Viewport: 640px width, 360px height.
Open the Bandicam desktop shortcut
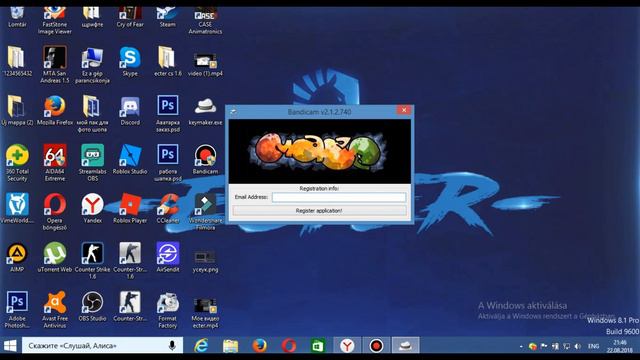pos(205,159)
